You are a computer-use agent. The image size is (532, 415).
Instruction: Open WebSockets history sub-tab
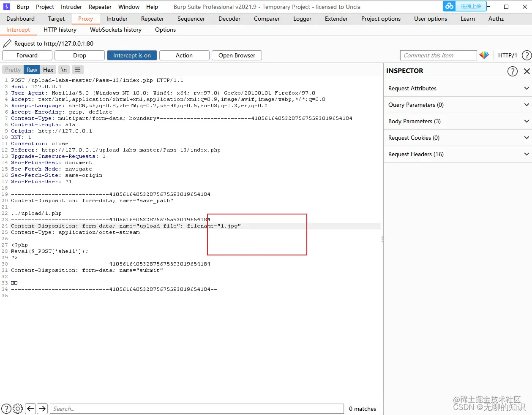[116, 30]
